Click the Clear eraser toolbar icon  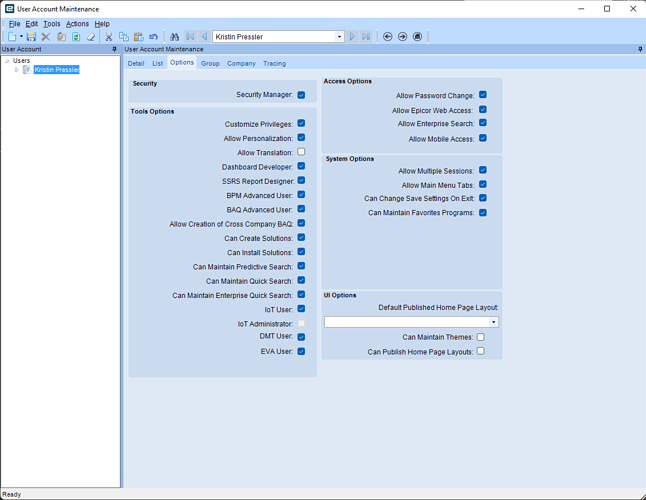pos(91,37)
